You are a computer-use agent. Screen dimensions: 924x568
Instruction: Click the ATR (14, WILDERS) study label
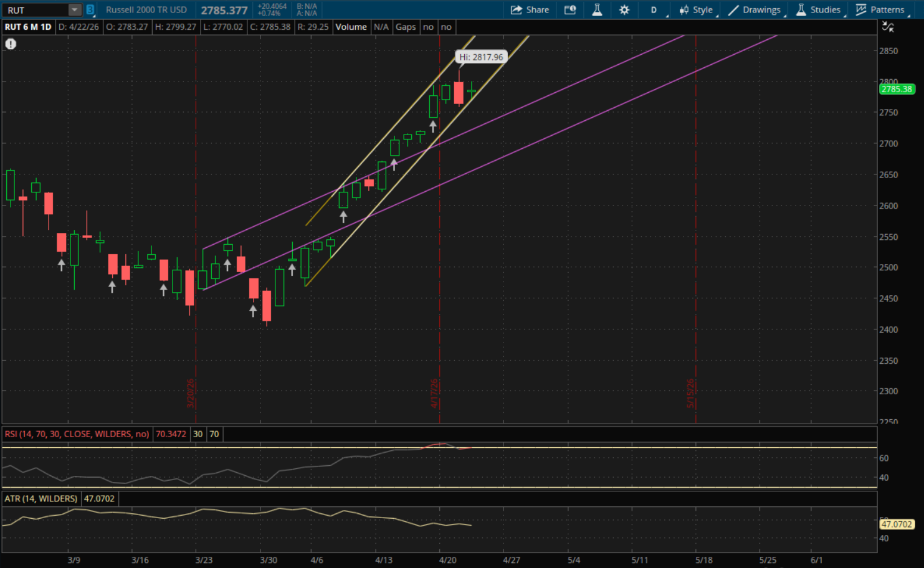pyautogui.click(x=41, y=499)
